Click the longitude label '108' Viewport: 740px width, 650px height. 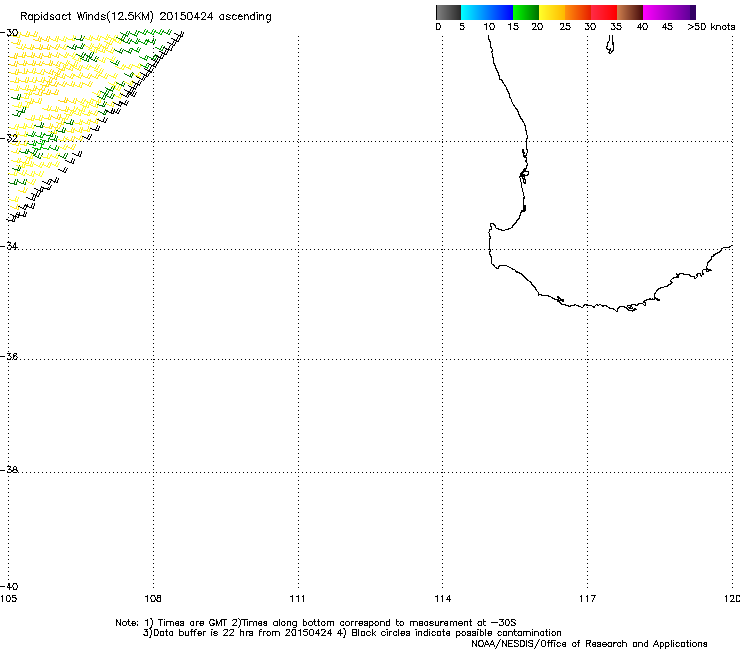coord(153,599)
